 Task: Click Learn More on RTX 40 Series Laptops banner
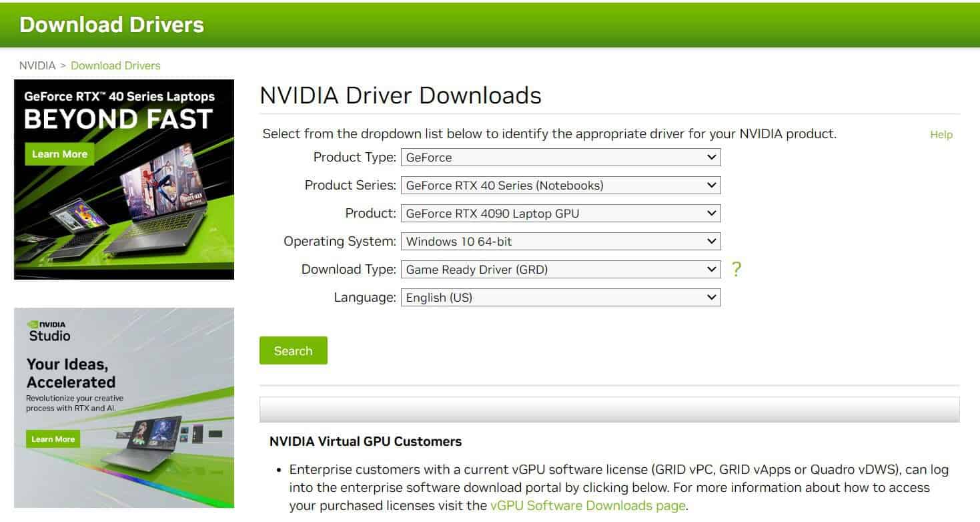[59, 154]
